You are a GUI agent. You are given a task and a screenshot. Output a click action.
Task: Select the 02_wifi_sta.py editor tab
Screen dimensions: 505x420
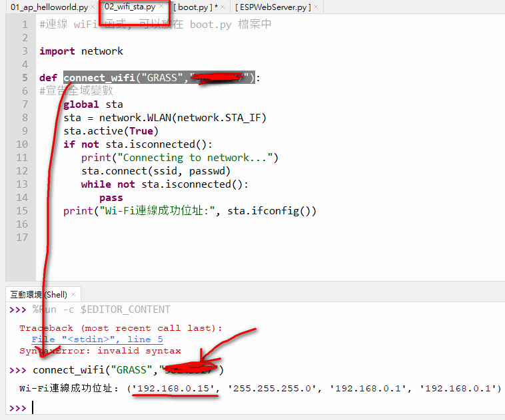tap(130, 7)
